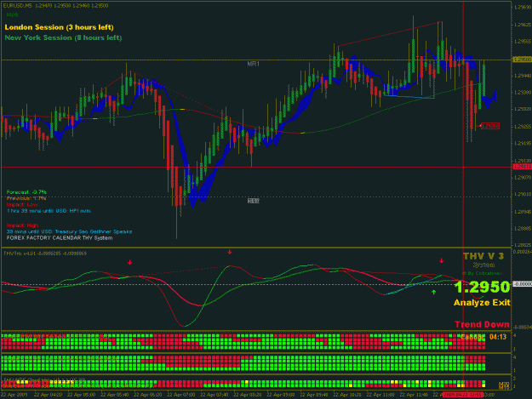Click the red crosshair date label on time axis
Screen dimensions: 532x399
pos(463,395)
